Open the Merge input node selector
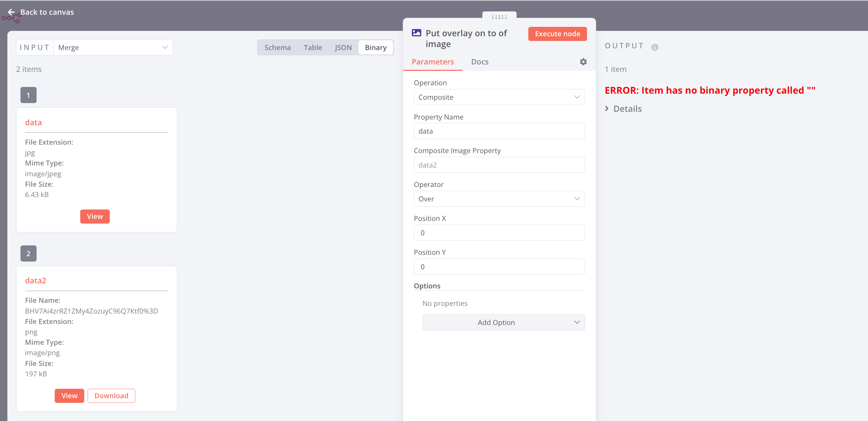Image resolution: width=868 pixels, height=421 pixels. (x=113, y=48)
